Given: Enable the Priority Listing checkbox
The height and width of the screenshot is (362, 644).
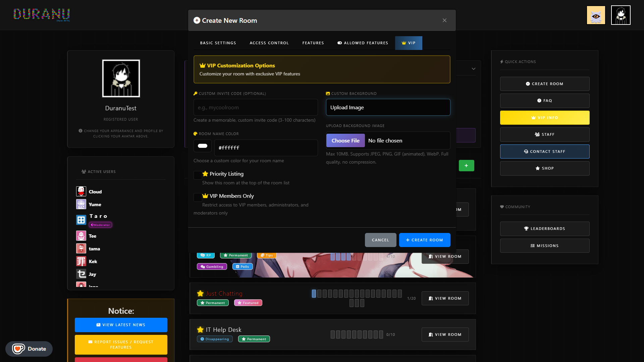Looking at the screenshot, I should click(x=198, y=175).
